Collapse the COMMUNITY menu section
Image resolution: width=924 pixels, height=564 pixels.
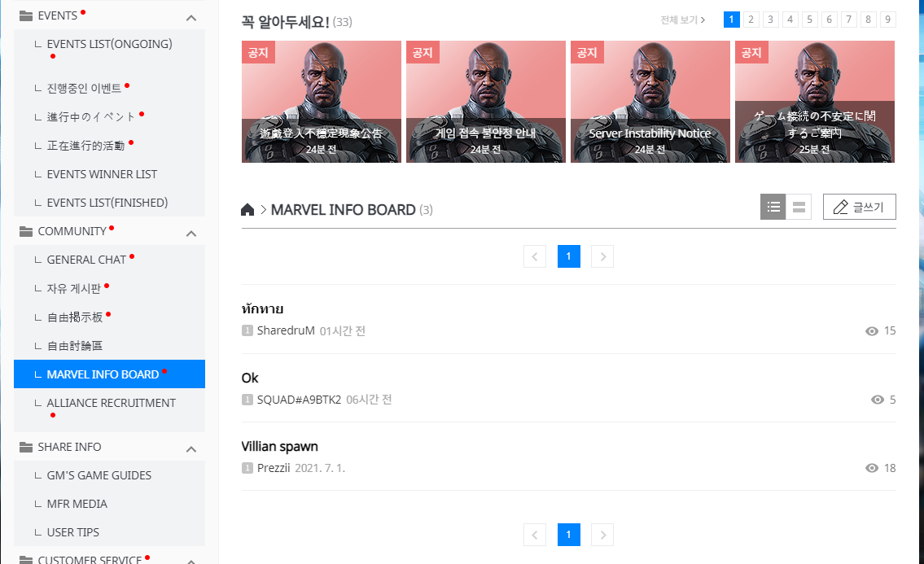coord(191,234)
